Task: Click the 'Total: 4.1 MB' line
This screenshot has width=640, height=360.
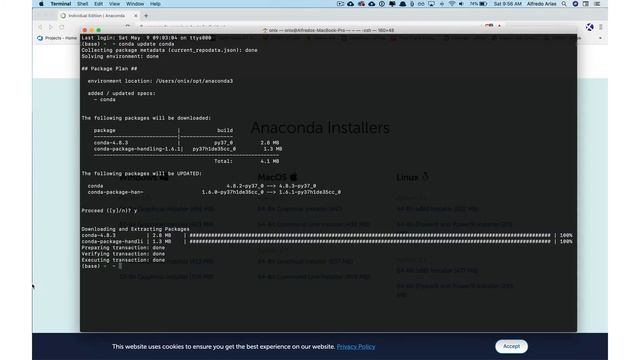Action: 247,161
